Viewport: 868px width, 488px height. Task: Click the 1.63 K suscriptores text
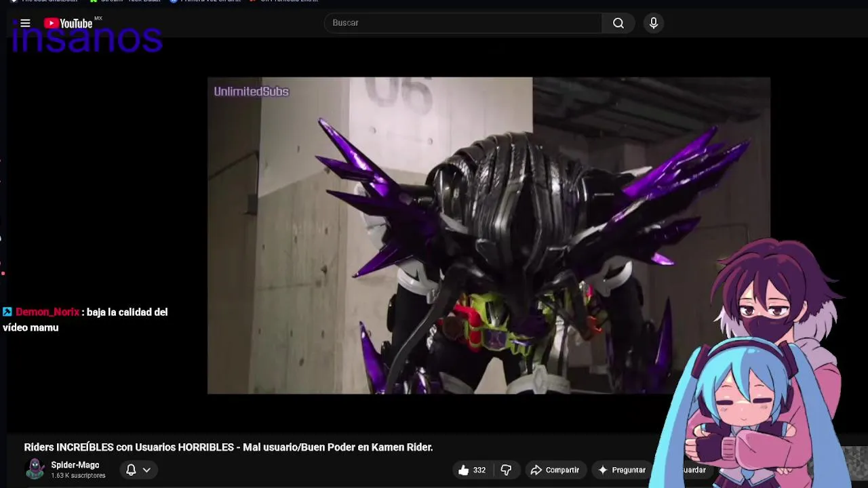pos(78,476)
